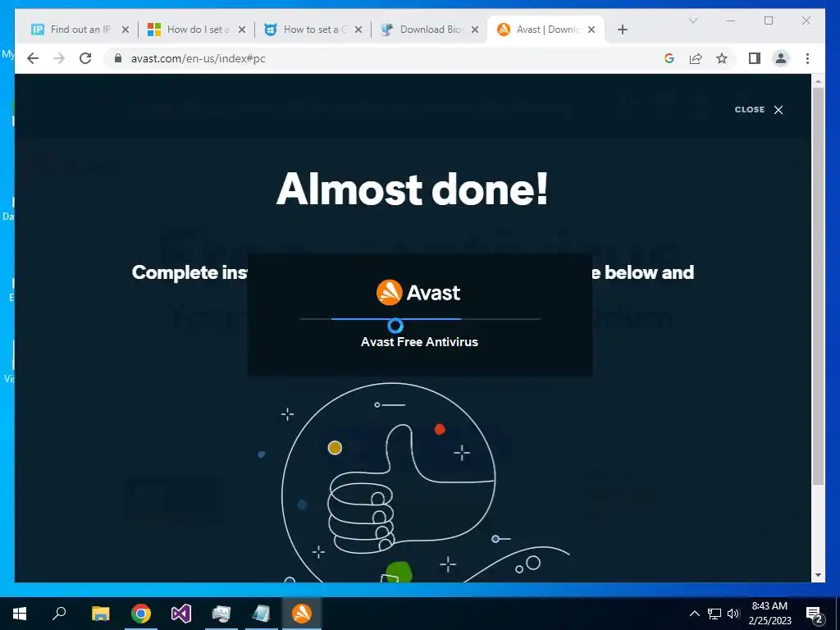The height and width of the screenshot is (630, 840).
Task: Click the page vertical scrollbar thumb
Action: click(x=818, y=286)
